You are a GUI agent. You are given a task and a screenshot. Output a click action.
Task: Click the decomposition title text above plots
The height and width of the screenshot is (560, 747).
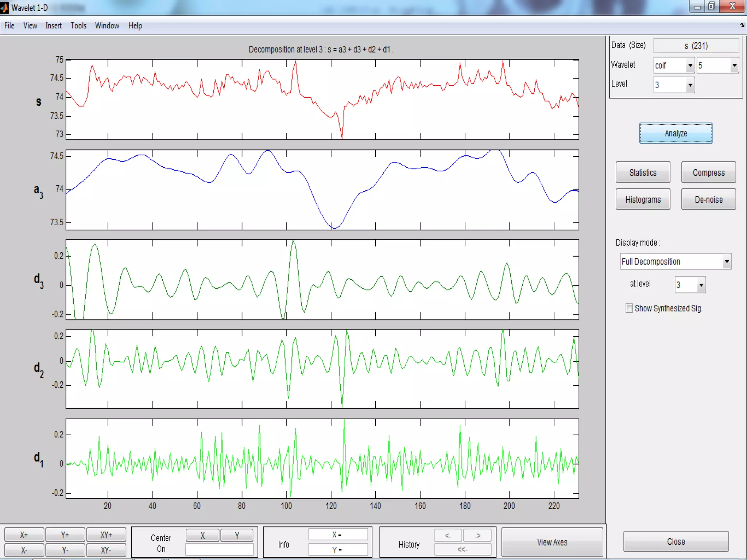(321, 49)
